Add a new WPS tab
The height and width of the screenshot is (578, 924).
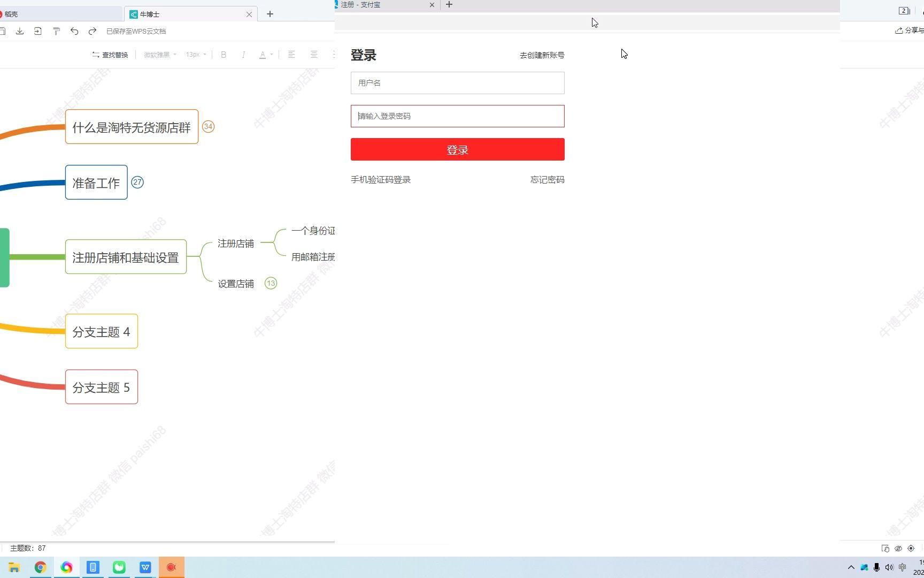click(270, 14)
